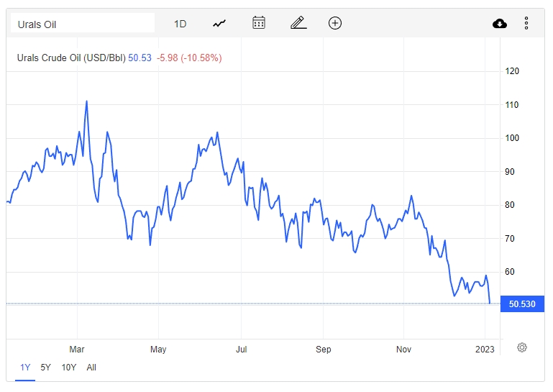Click the 50.530 current price label
Image resolution: width=553 pixels, height=392 pixels.
pos(522,304)
